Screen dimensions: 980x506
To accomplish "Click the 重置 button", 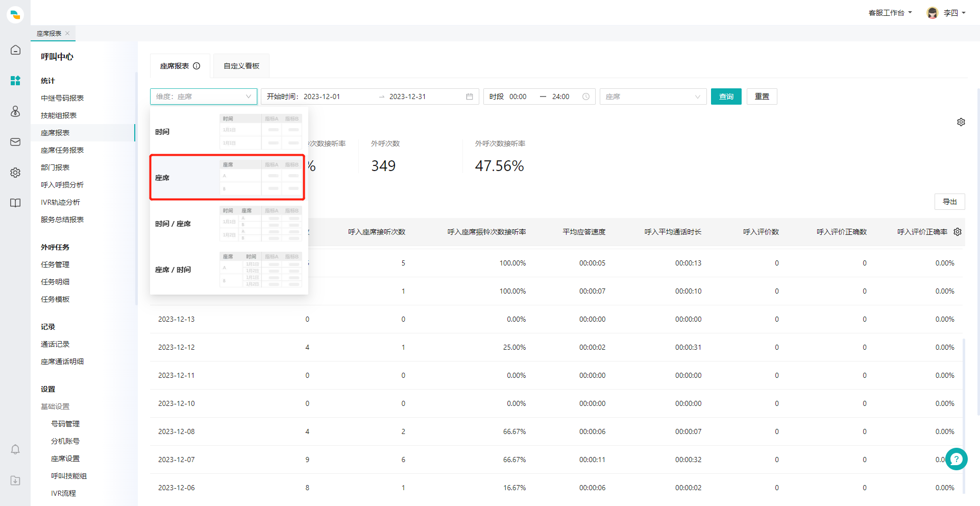I will click(762, 97).
